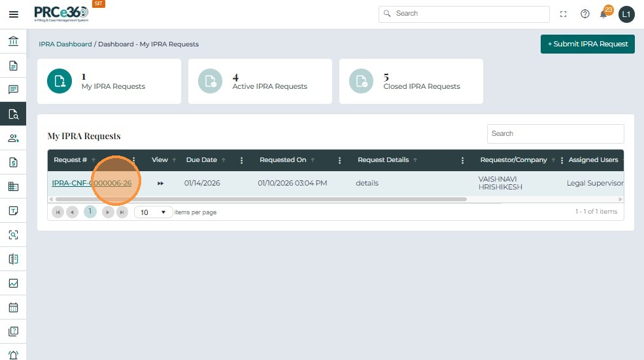Sort by Due Date column header
Screen dimensions: 644x360
point(201,159)
